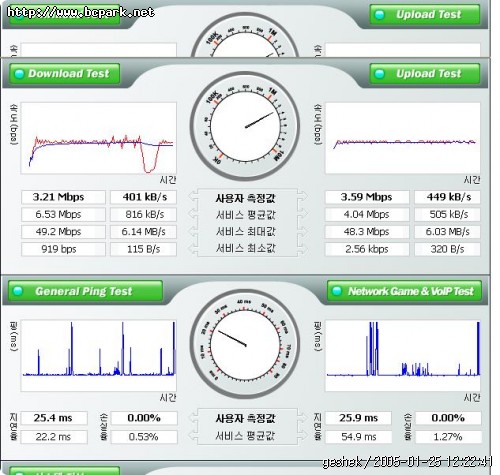Select the 919 bps minimum download value
The height and width of the screenshot is (475, 500).
[63, 249]
